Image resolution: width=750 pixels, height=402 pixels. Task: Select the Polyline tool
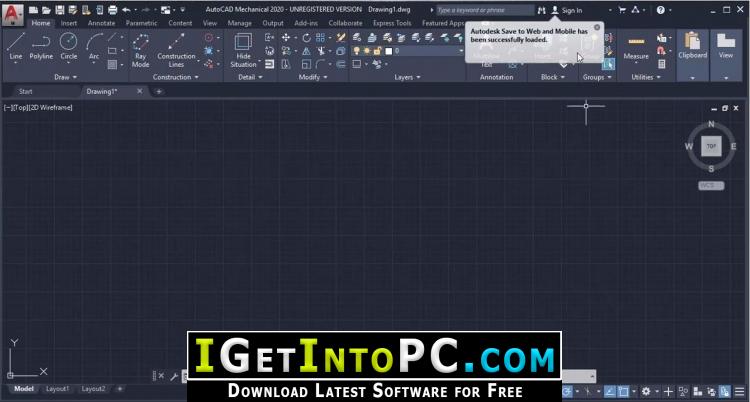pyautogui.click(x=41, y=46)
